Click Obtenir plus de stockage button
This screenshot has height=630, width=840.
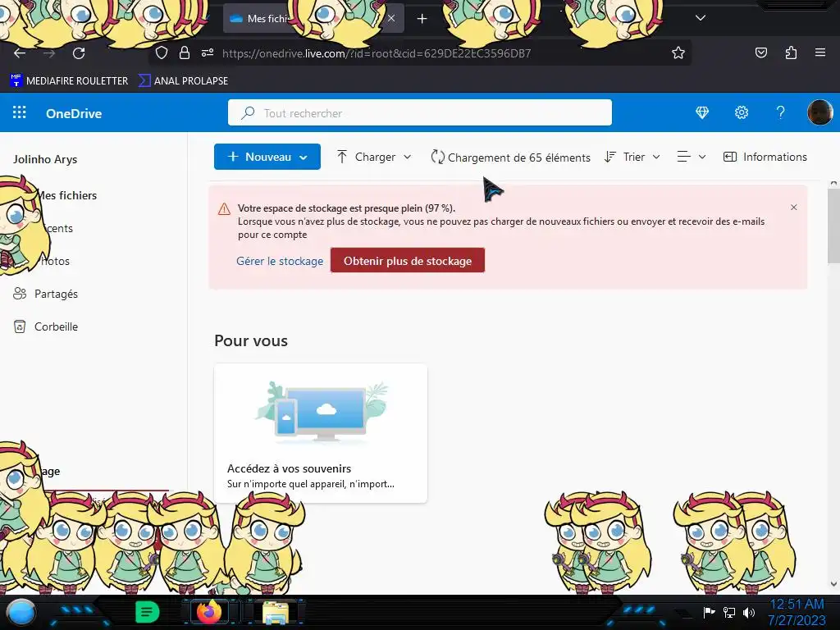[408, 260]
